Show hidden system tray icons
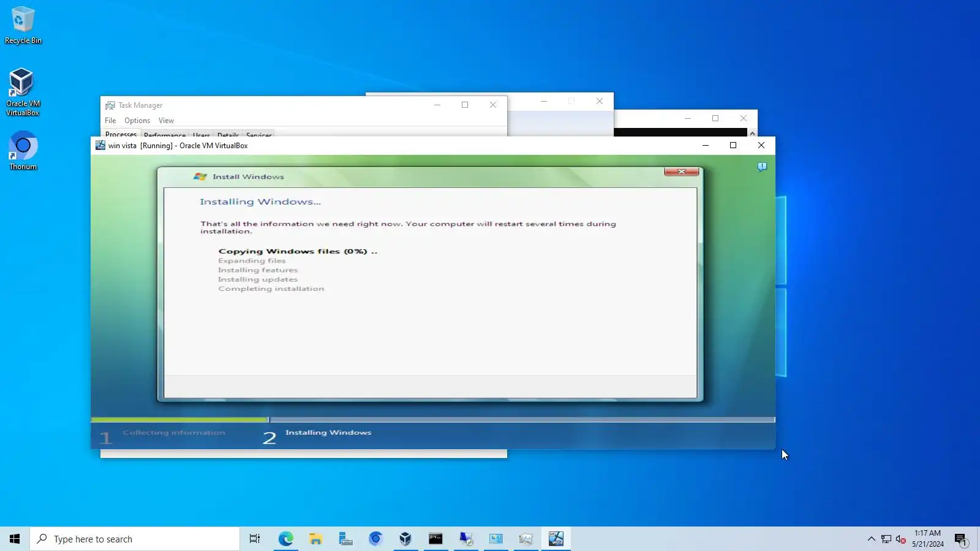980x551 pixels. pyautogui.click(x=871, y=539)
